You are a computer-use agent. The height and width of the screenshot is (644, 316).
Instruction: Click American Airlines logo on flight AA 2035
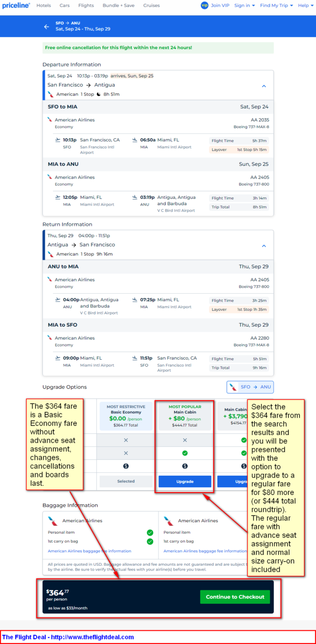coord(50,120)
